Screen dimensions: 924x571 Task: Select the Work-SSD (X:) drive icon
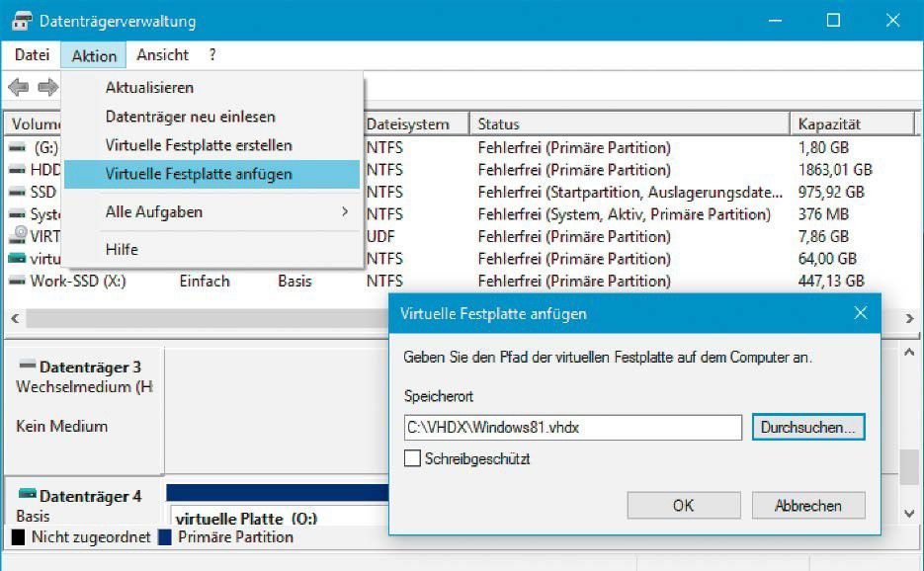pos(17,282)
